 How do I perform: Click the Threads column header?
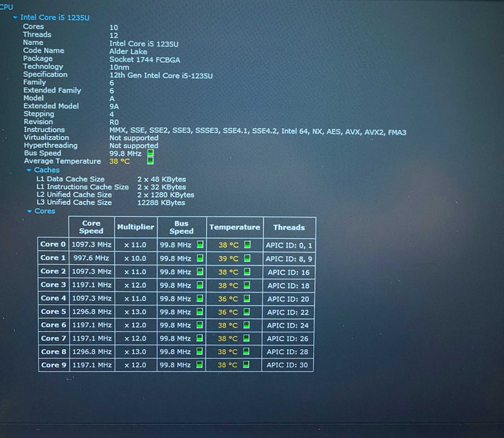click(289, 227)
